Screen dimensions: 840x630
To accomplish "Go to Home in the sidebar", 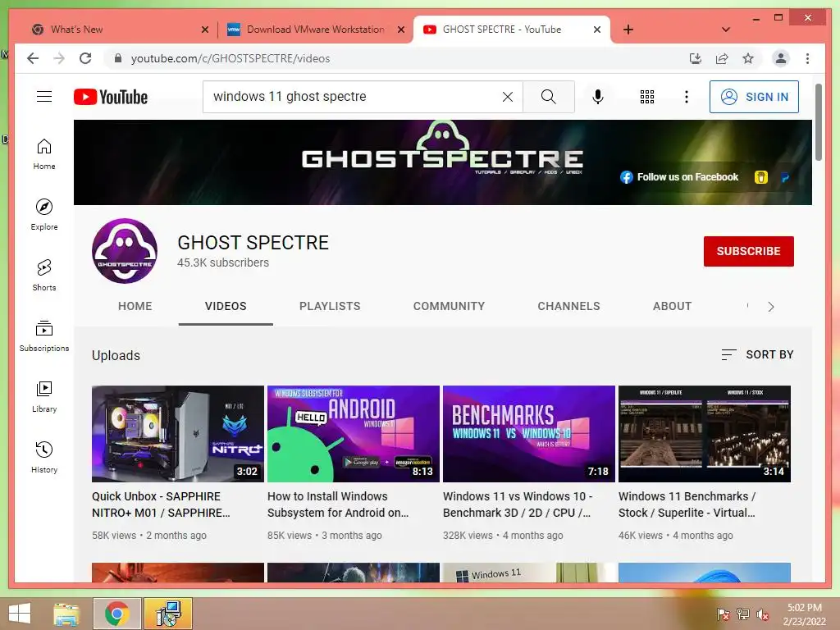I will [44, 154].
